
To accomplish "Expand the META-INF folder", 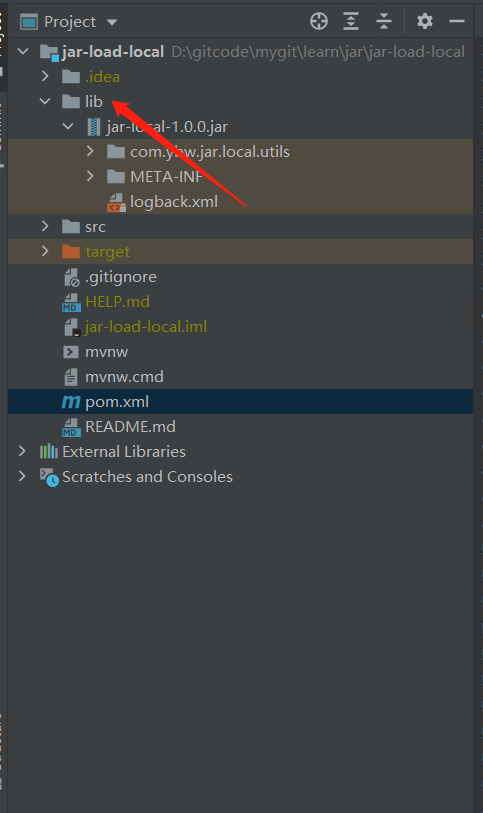I will pos(90,176).
